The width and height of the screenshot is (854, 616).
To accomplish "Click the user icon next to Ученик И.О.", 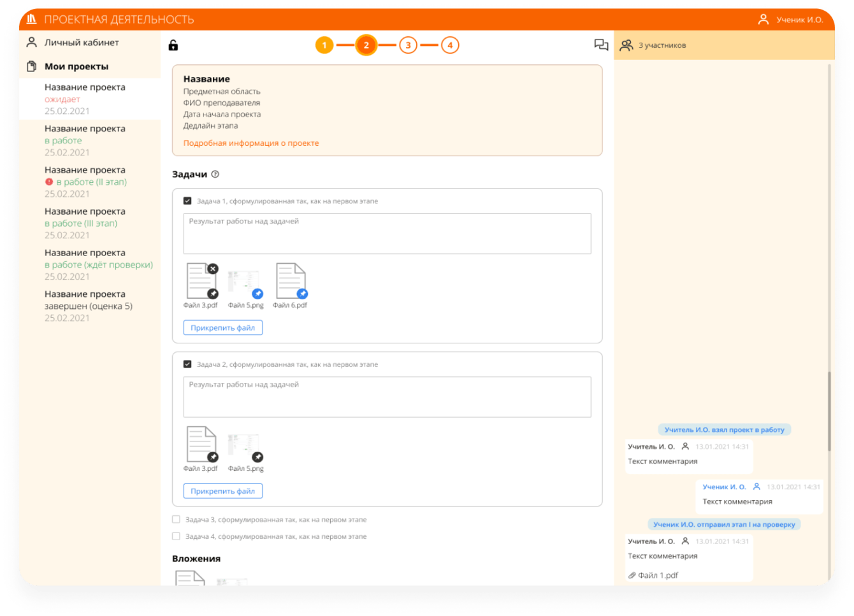I will 763,20.
